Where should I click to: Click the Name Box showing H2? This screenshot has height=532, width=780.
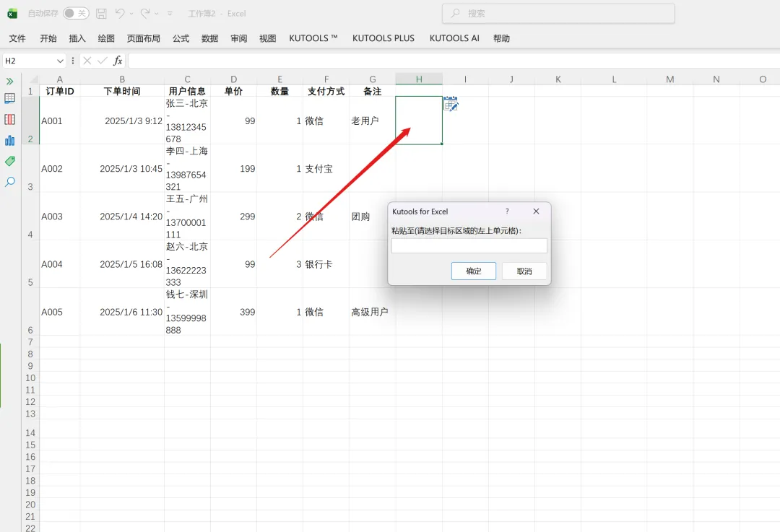[x=28, y=61]
